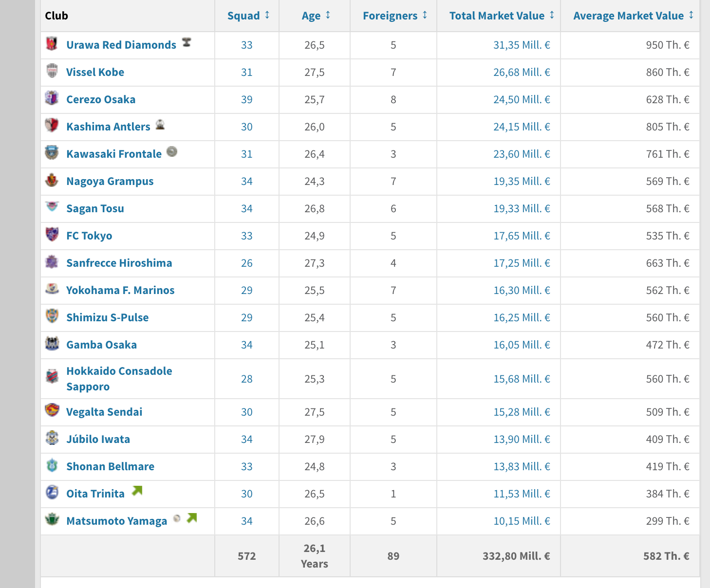This screenshot has width=710, height=588.
Task: Open the Júbilo Iwata club link
Action: tap(98, 439)
